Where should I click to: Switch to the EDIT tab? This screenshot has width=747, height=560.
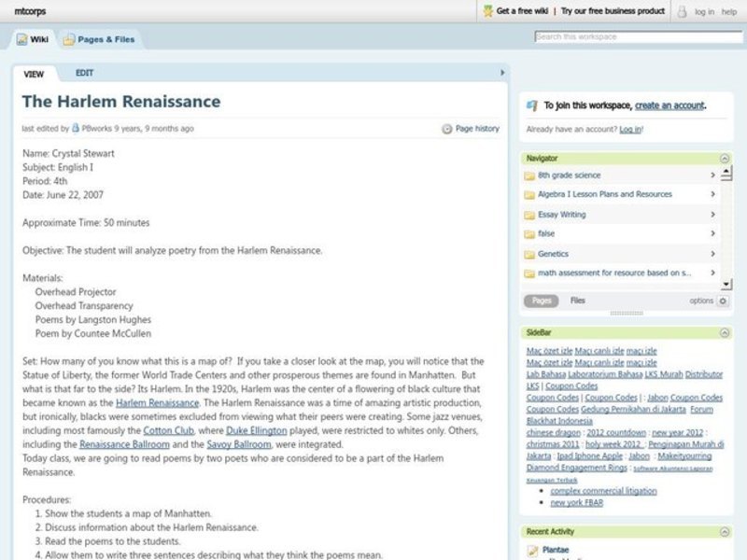point(85,71)
